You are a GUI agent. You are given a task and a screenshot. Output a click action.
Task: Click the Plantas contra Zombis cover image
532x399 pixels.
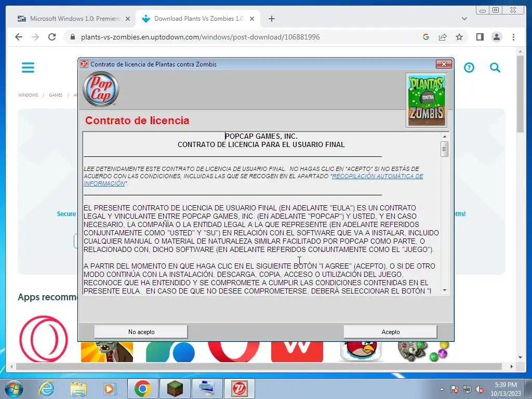pos(427,101)
